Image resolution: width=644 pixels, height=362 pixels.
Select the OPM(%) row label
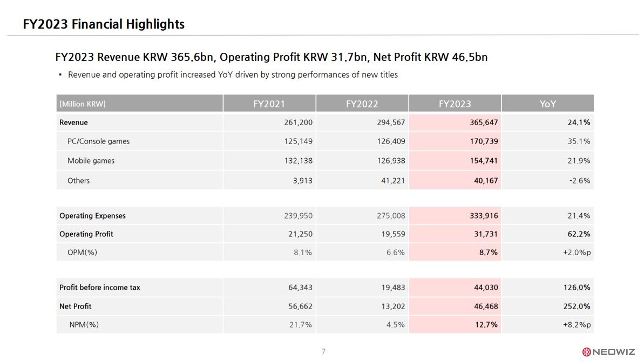point(82,252)
